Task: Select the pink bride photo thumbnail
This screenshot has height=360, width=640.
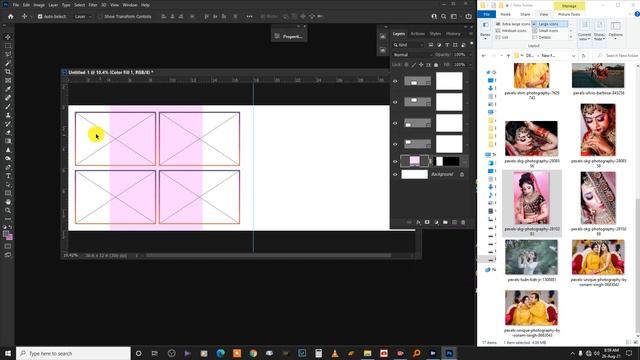Action: tap(531, 198)
